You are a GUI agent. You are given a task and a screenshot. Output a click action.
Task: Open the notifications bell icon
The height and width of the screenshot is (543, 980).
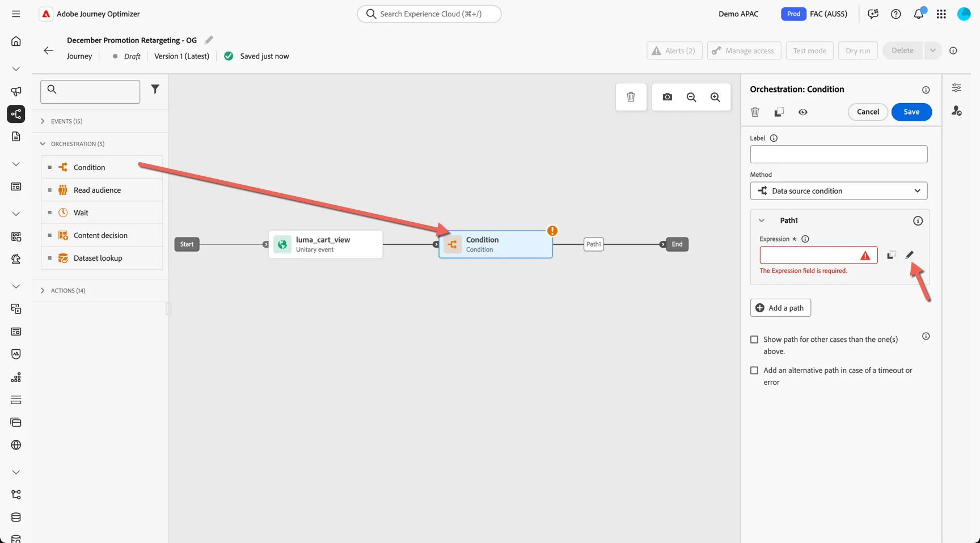point(919,14)
